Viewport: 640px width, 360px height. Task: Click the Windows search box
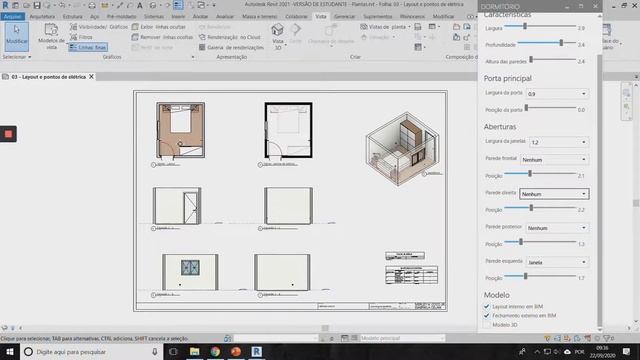91,351
